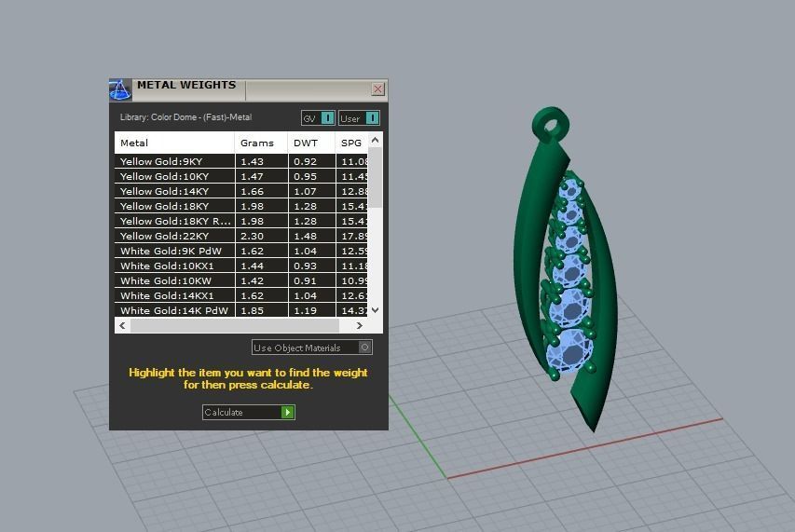Click the Metal Weights scale icon
Viewport: 795px width, 532px height.
120,90
